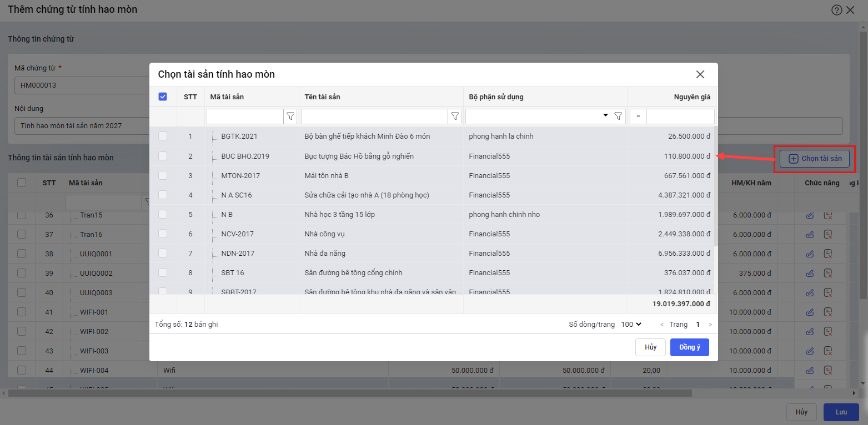Click filter icon for Mã tài sản column
Image resolution: width=868 pixels, height=425 pixels.
(290, 117)
